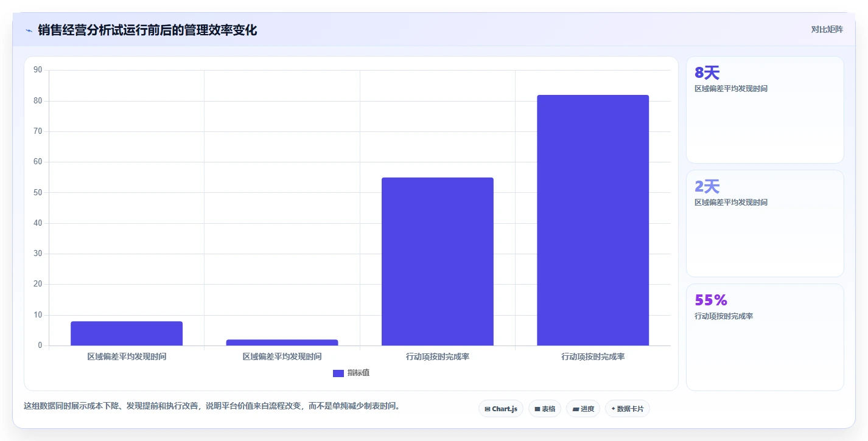The height and width of the screenshot is (441, 868).
Task: Click the 指标值 legend label text
Action: [x=359, y=373]
